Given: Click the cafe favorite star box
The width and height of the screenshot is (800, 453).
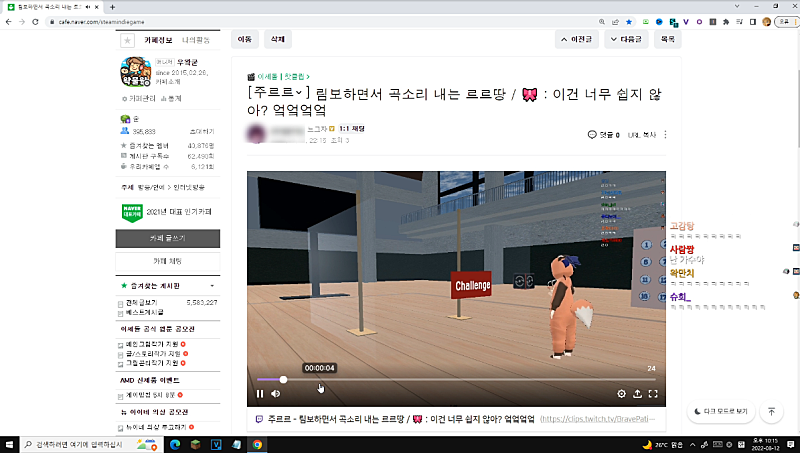Looking at the screenshot, I should 127,40.
